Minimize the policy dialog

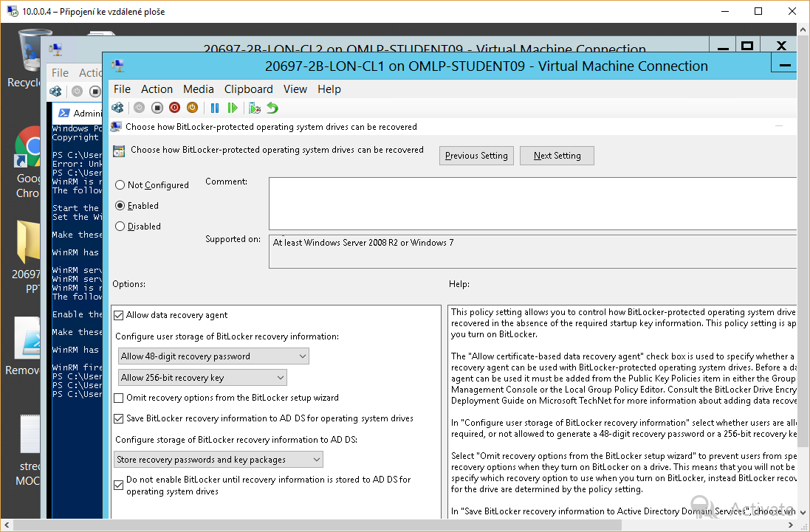[x=778, y=126]
